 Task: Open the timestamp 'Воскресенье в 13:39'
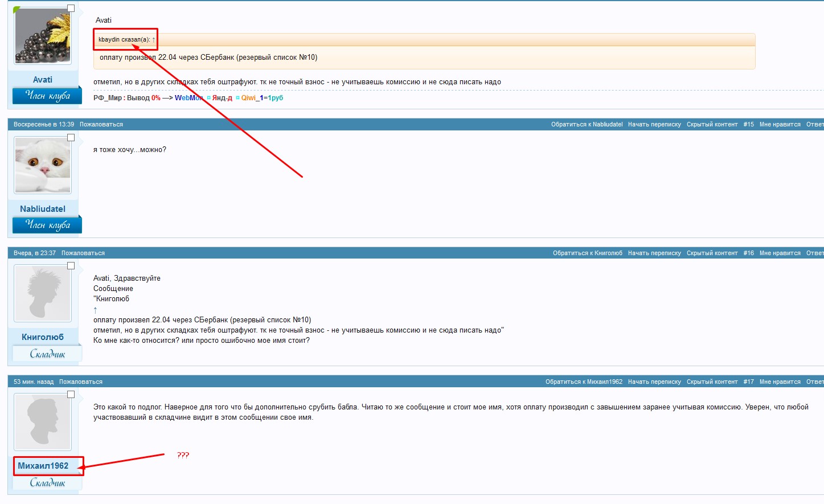click(x=44, y=124)
